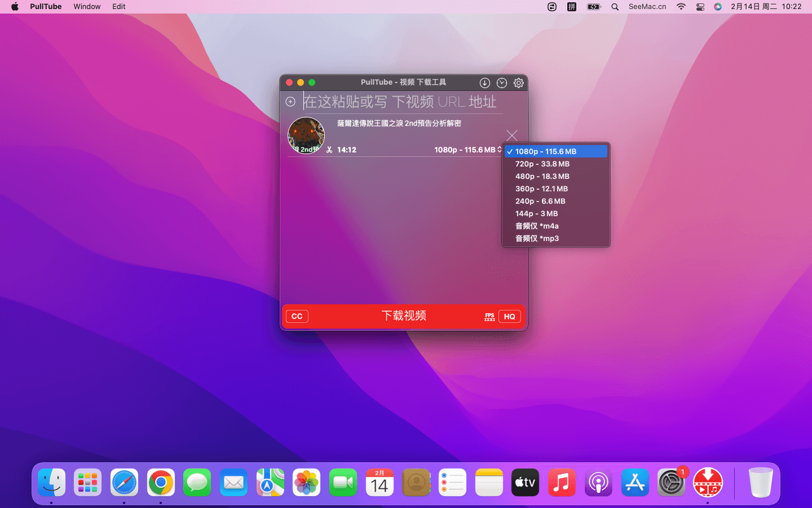This screenshot has height=508, width=812.
Task: Open Finder from the Dock
Action: click(x=51, y=483)
